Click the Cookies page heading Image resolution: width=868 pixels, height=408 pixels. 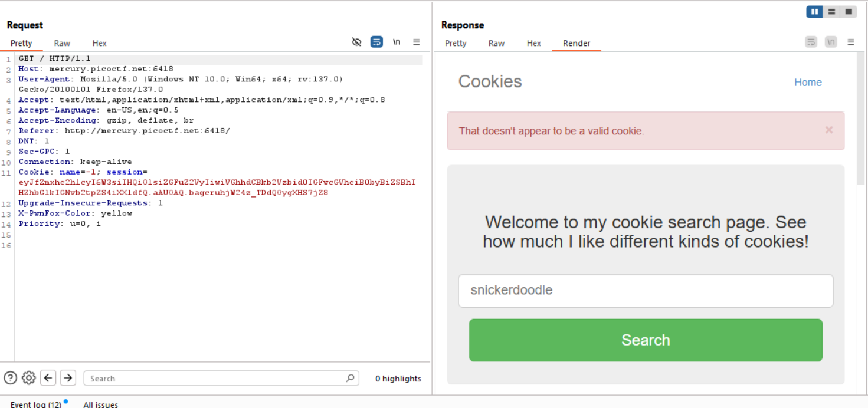[490, 81]
